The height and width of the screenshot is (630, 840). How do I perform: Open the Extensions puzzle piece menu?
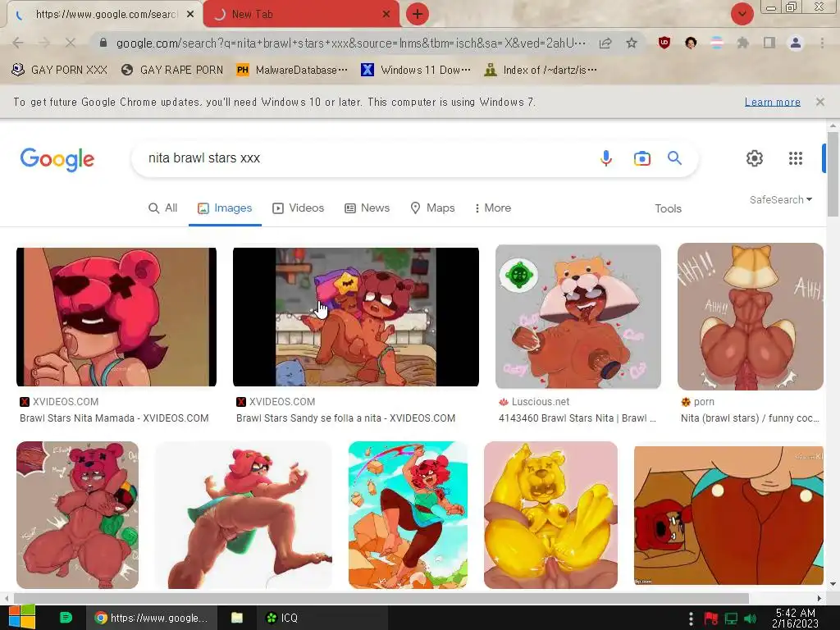(743, 43)
